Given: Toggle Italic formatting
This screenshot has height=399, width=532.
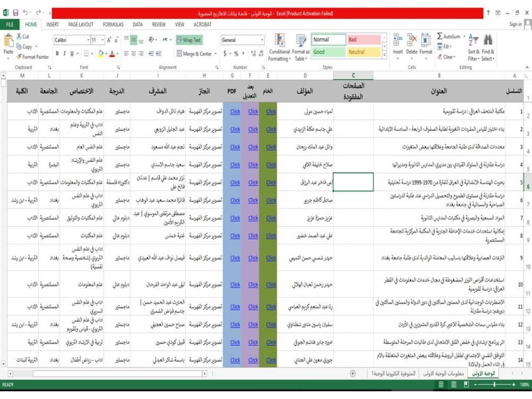Looking at the screenshot, I should [64, 54].
